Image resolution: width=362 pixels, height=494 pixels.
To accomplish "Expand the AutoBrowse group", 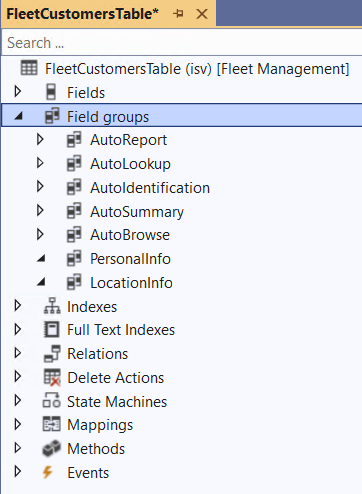I will [40, 234].
